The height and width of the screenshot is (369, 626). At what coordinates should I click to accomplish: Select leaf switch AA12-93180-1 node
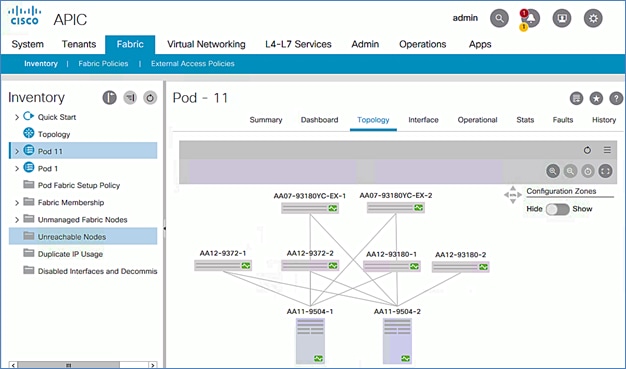point(392,266)
